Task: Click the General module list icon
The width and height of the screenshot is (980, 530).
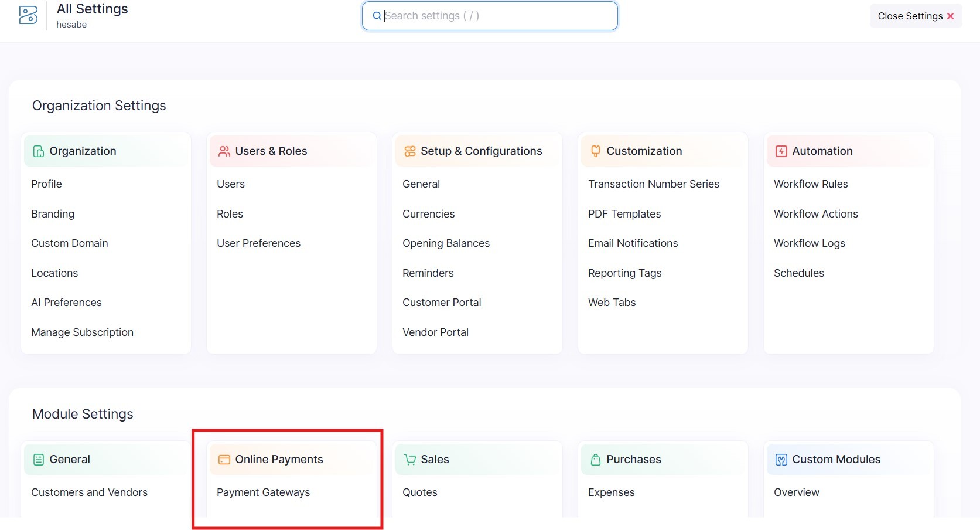Action: pyautogui.click(x=39, y=460)
